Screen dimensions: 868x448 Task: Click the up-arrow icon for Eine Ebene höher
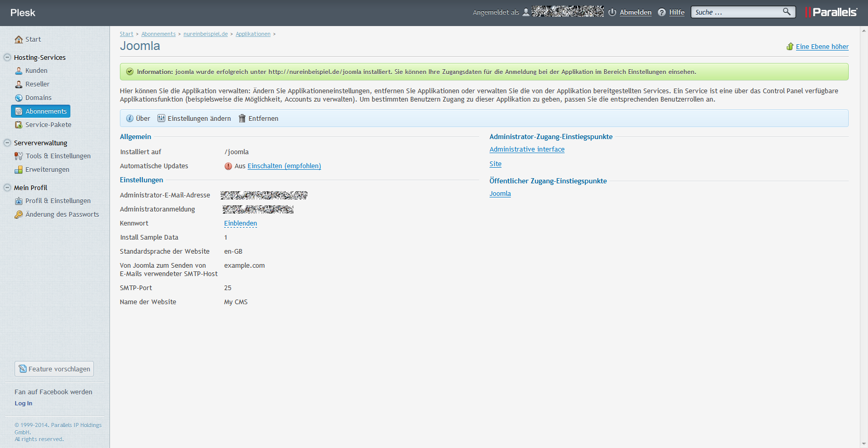pos(790,47)
